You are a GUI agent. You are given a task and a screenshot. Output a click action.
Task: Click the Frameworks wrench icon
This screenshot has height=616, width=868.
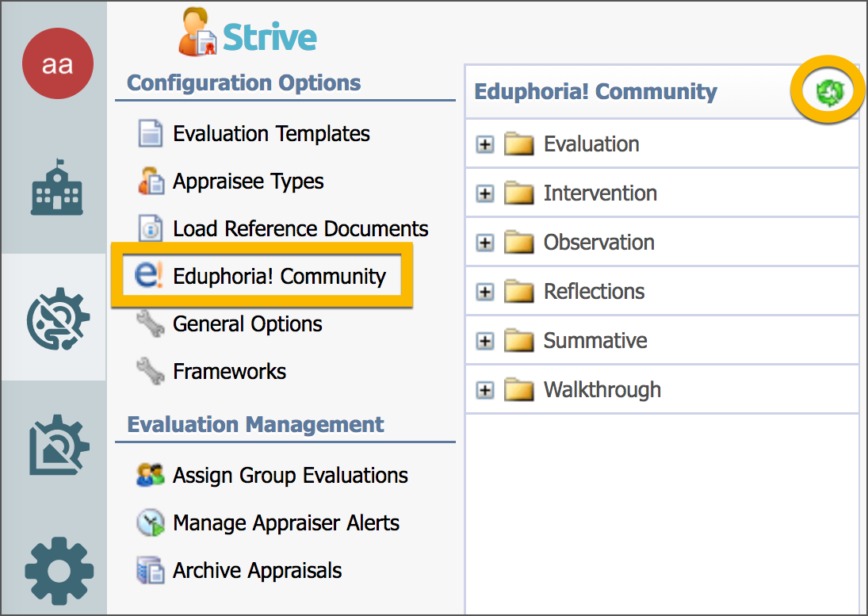(151, 371)
